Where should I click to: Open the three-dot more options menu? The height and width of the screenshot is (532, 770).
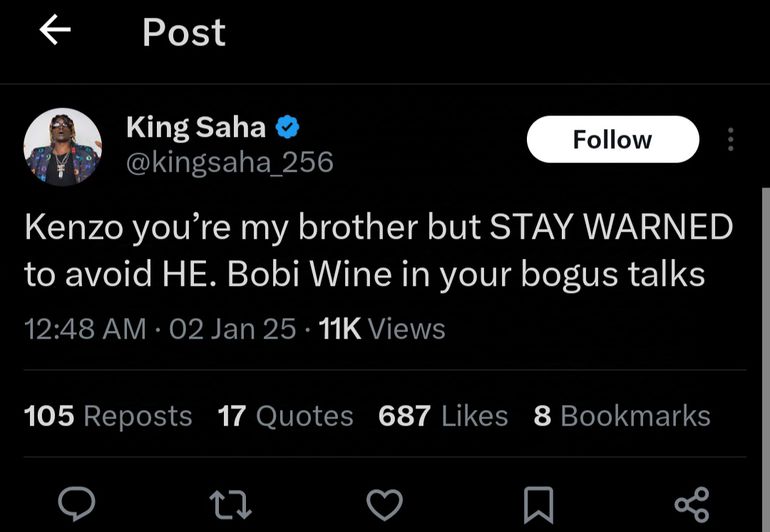pos(731,140)
